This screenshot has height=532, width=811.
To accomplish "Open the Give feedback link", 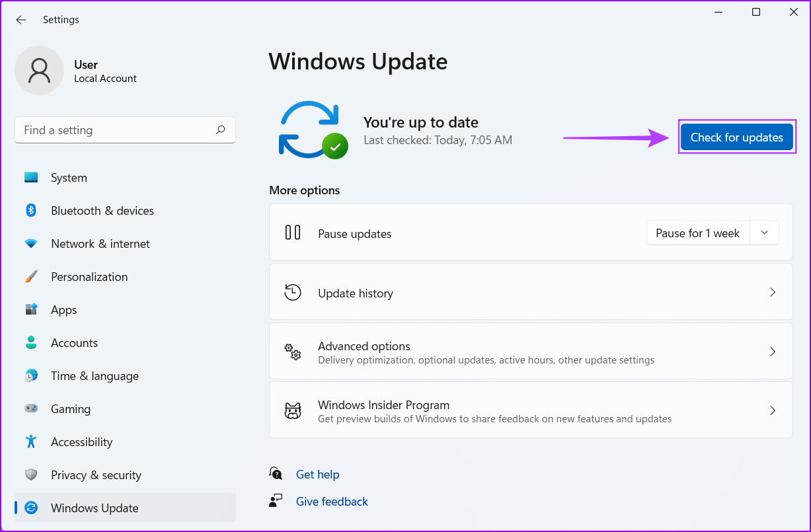I will point(332,502).
